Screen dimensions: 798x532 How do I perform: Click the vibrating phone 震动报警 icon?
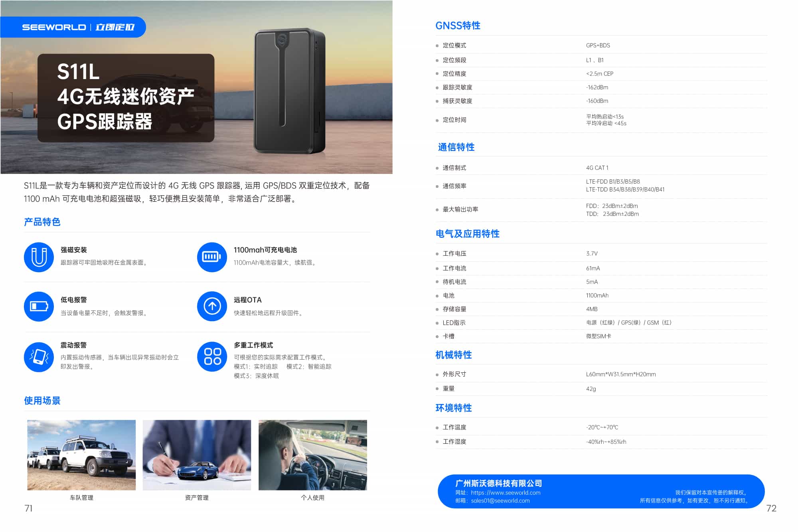39,357
